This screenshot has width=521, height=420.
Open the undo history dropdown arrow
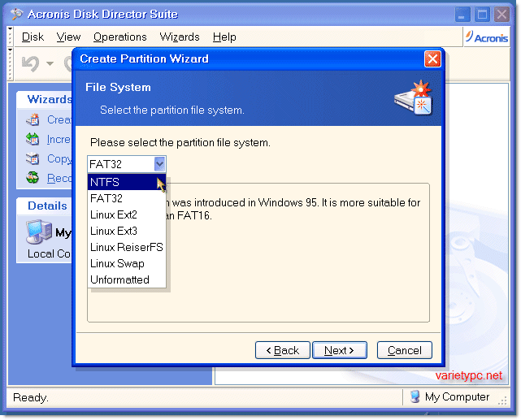point(50,63)
